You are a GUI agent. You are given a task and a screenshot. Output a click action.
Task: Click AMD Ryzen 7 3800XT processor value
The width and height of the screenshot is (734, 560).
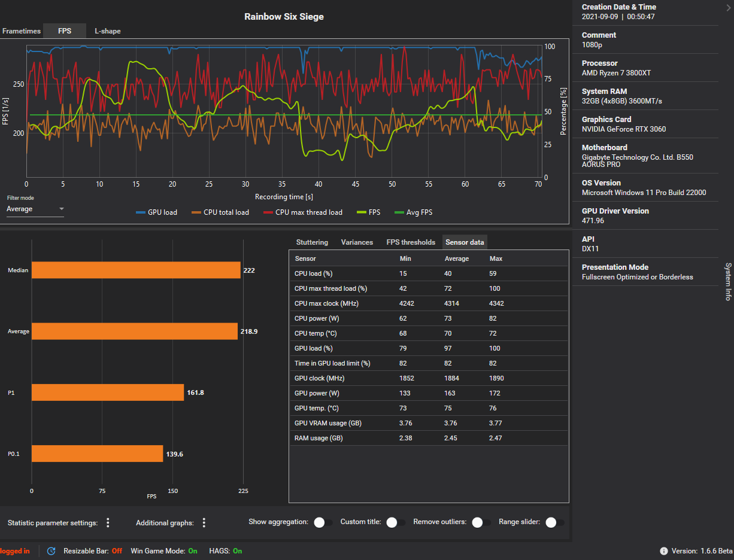tap(616, 73)
